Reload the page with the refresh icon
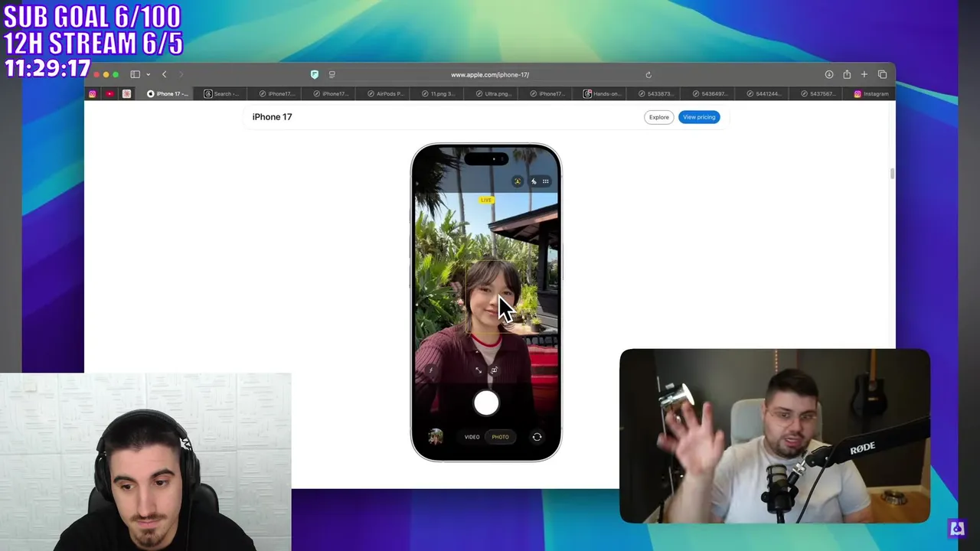The image size is (980, 551). 648,74
